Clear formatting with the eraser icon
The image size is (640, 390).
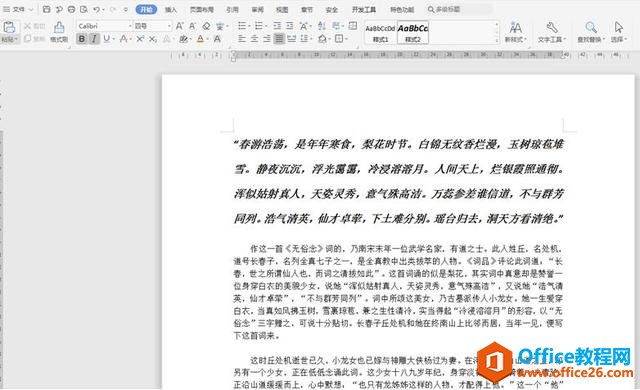pyautogui.click(x=207, y=26)
